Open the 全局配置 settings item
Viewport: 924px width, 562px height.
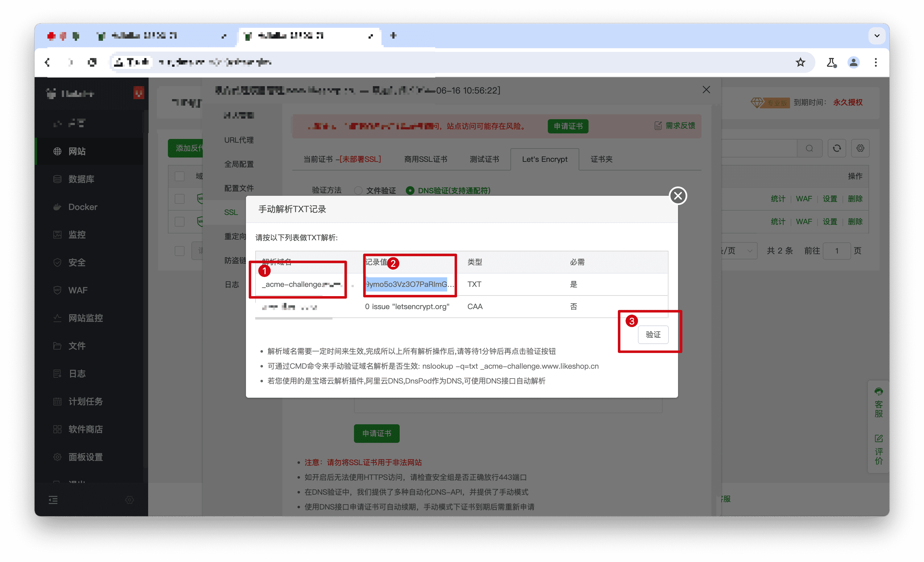239,164
